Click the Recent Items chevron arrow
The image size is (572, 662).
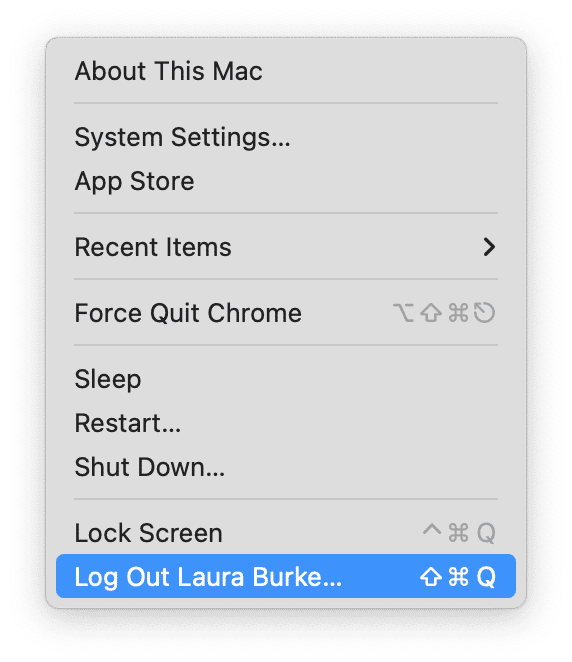click(x=489, y=247)
